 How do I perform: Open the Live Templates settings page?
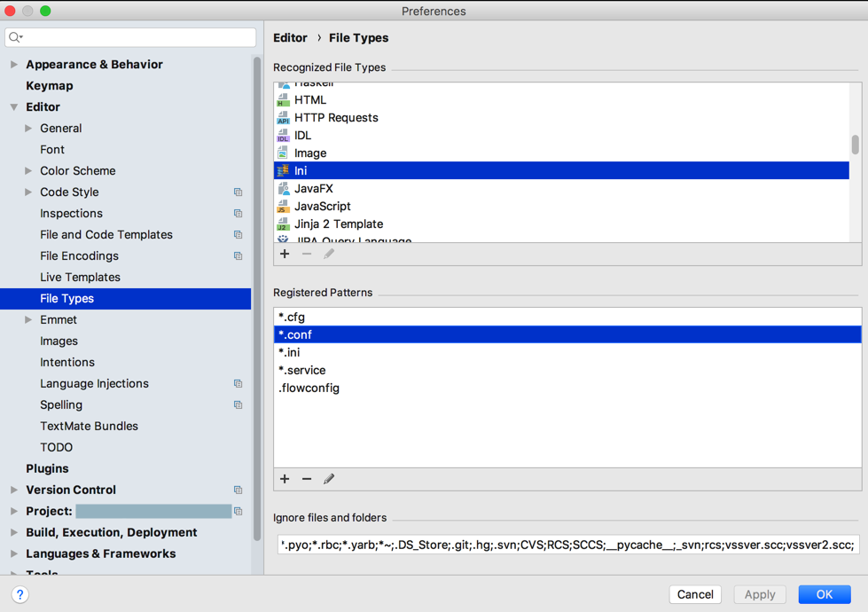(80, 278)
